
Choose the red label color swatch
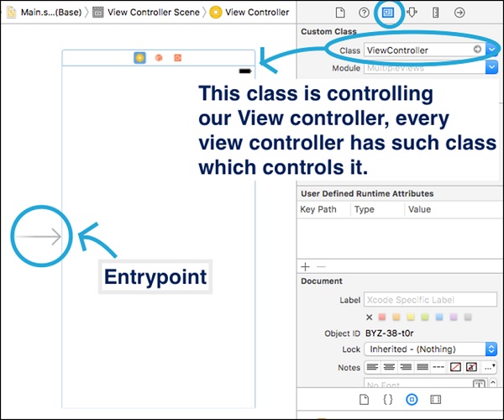[383, 317]
